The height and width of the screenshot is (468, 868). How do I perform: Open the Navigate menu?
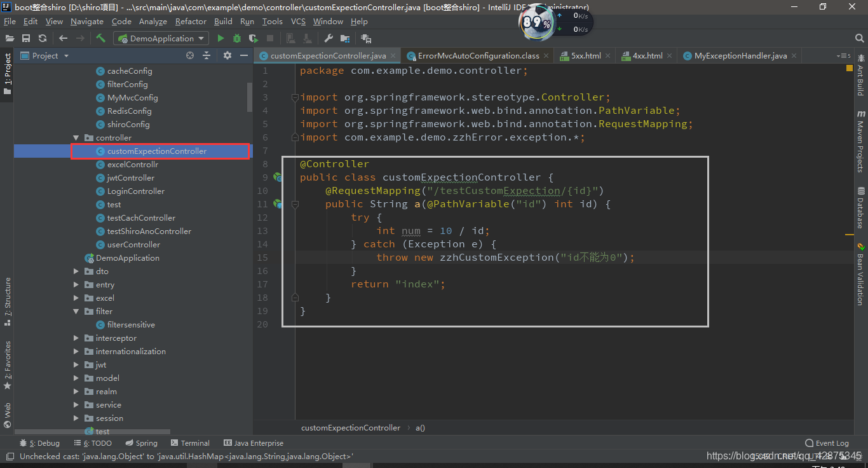87,21
